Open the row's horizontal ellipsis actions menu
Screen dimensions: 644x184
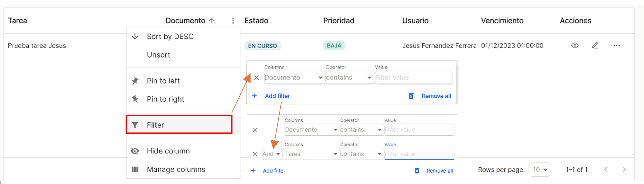click(x=617, y=45)
